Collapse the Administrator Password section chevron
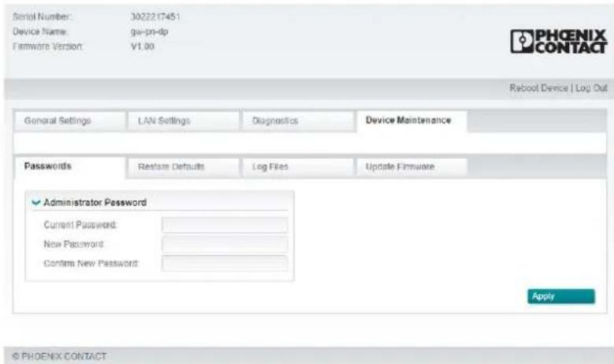The height and width of the screenshot is (364, 614). coord(36,202)
